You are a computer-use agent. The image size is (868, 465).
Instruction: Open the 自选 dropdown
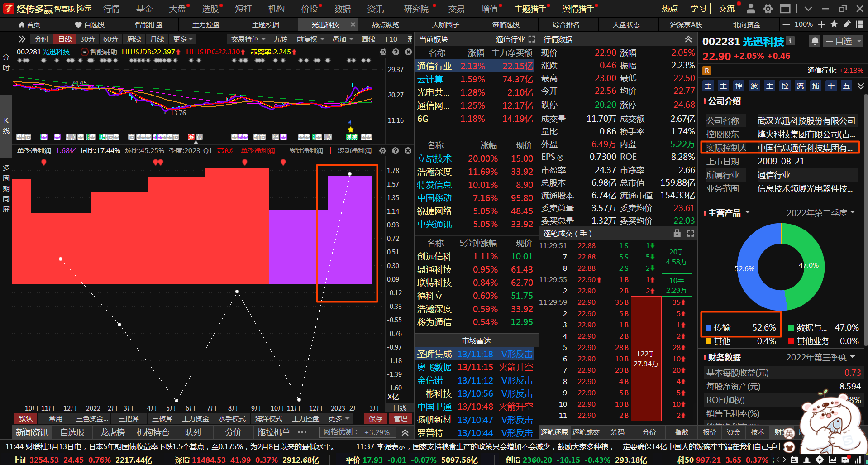click(844, 41)
